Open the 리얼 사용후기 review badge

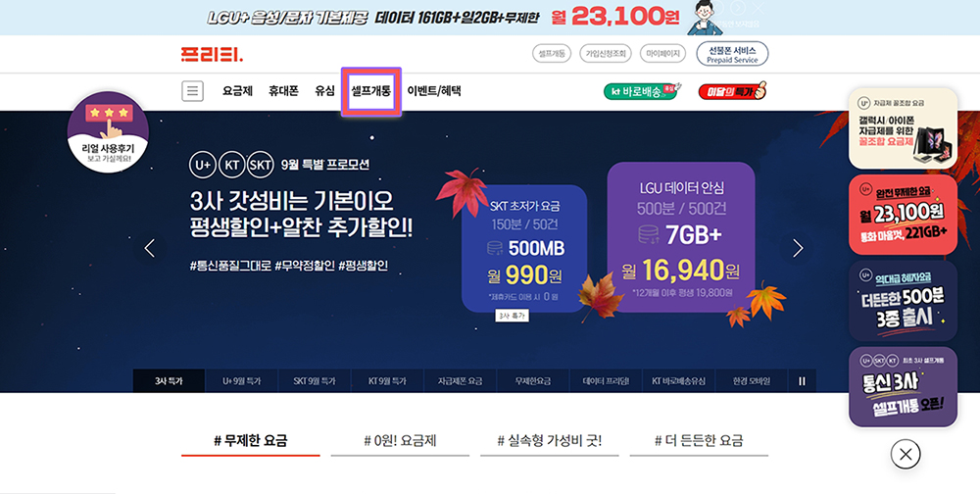108,132
